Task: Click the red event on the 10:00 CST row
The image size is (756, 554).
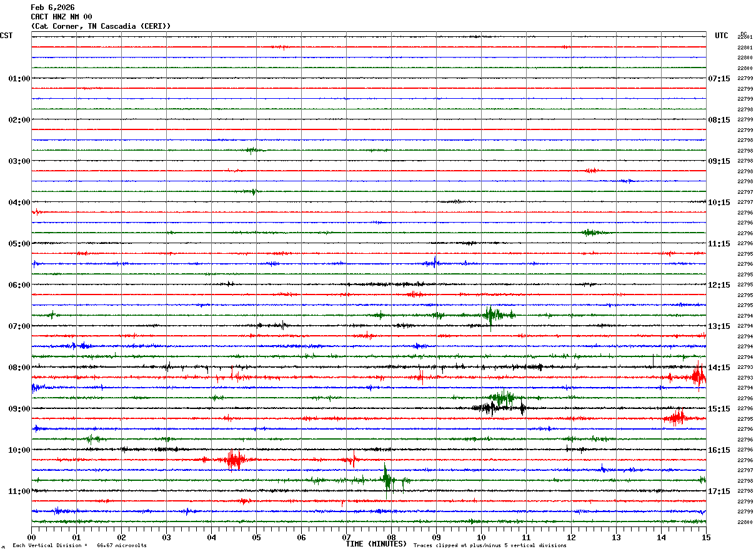Action: [x=235, y=460]
